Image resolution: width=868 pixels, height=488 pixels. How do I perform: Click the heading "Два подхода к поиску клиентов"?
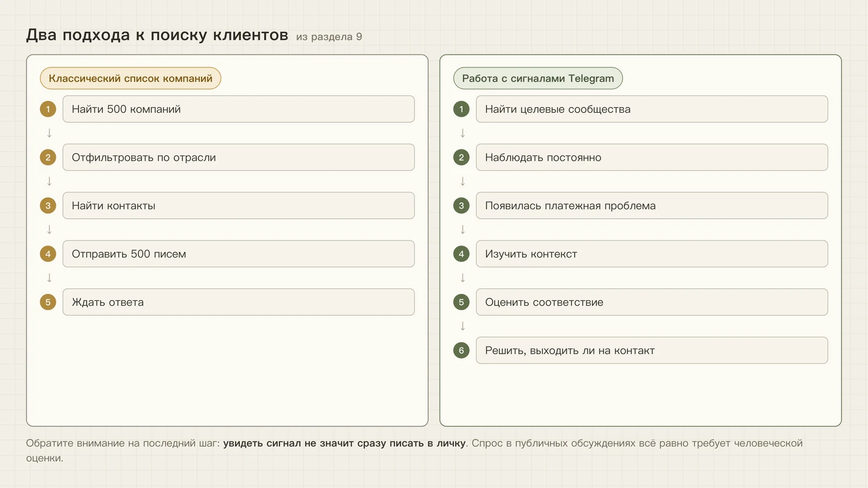157,35
